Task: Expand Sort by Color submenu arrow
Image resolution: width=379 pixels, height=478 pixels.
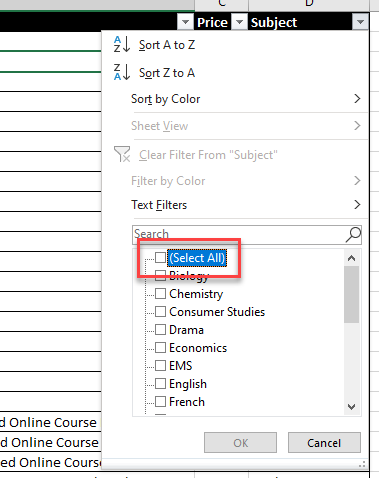Action: coord(357,99)
